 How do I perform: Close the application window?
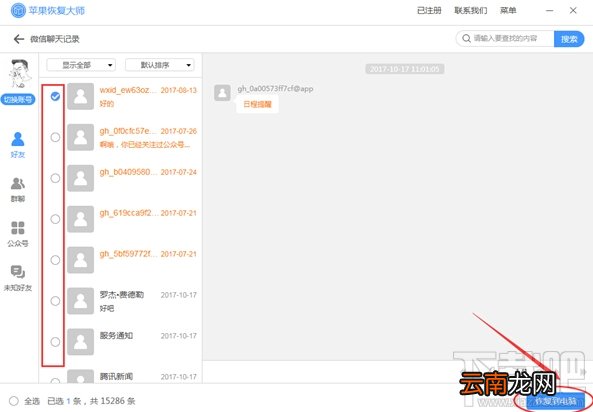click(573, 11)
